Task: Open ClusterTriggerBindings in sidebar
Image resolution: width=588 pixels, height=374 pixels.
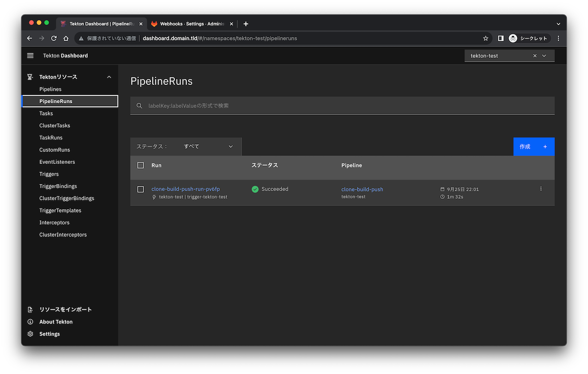Action: tap(67, 198)
